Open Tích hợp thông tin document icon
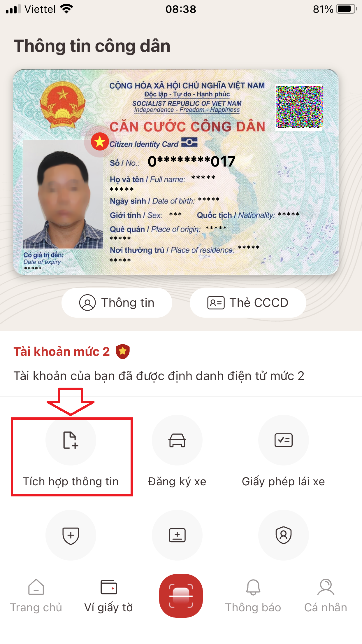 pyautogui.click(x=71, y=440)
